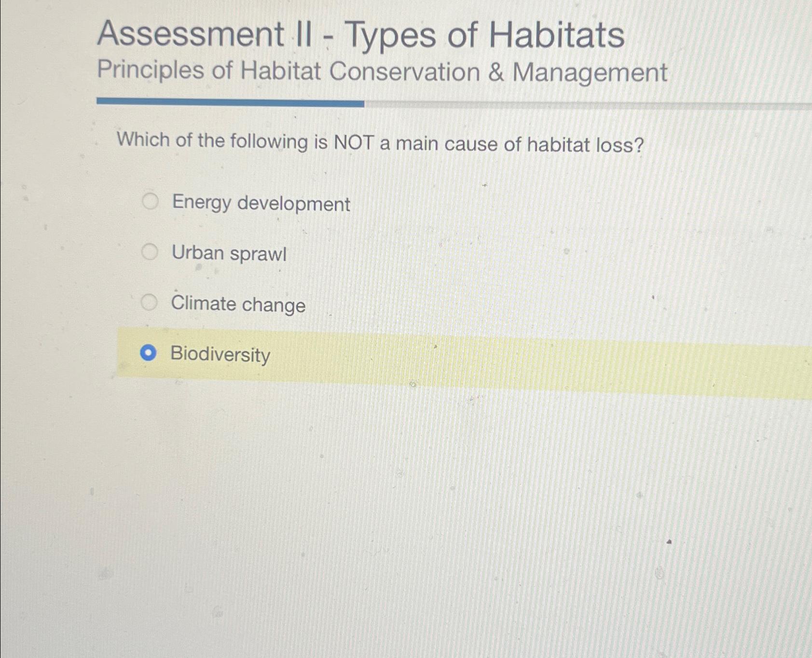The image size is (812, 658).
Task: Click the Urban sprawl answer text
Action: coord(229,253)
